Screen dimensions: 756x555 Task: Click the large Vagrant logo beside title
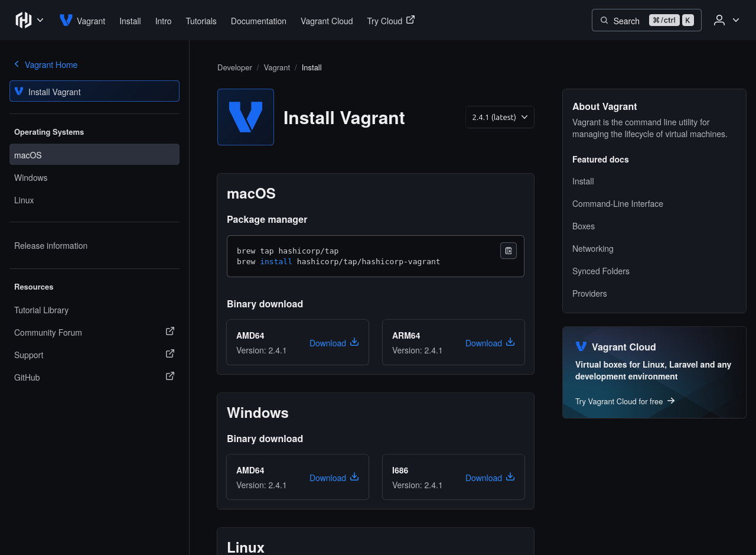[x=246, y=117]
